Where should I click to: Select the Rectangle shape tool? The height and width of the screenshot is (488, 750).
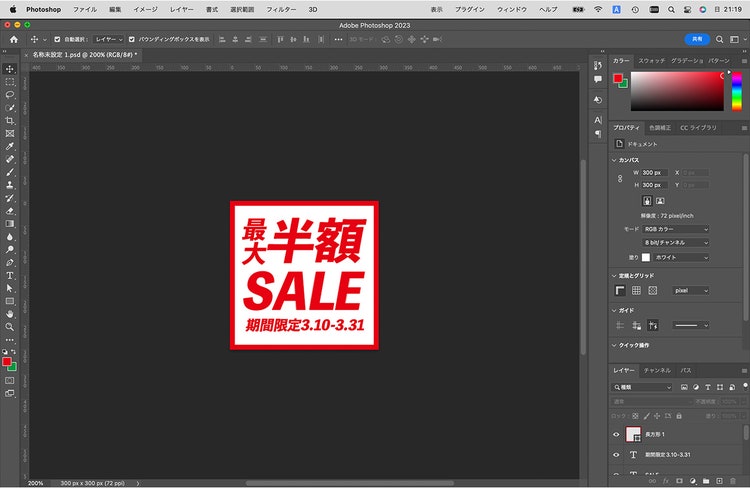(x=10, y=301)
